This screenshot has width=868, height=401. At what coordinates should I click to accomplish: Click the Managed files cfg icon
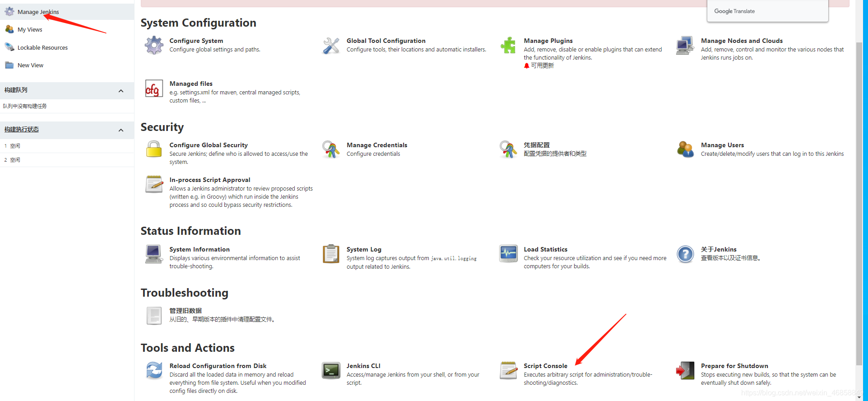pyautogui.click(x=154, y=88)
